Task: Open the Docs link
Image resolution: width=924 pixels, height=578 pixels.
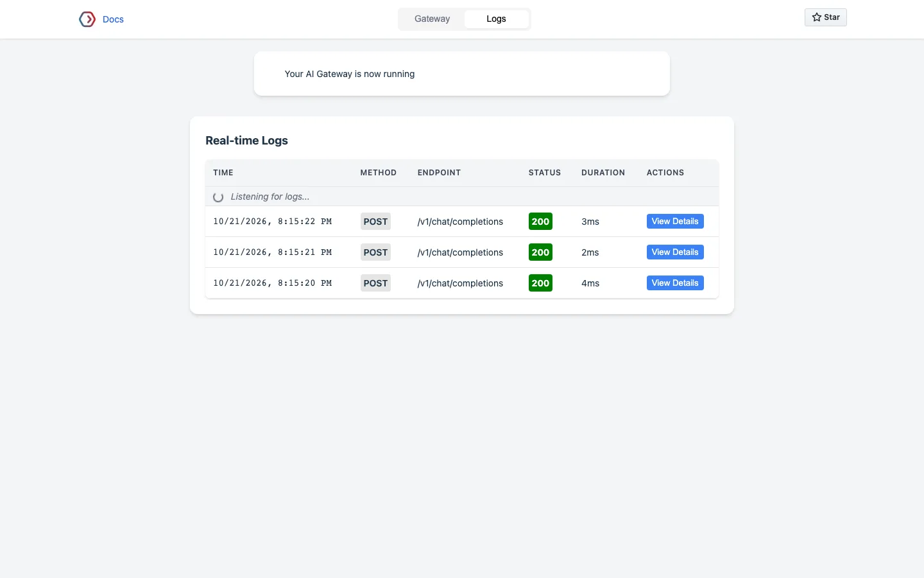Action: 113,19
